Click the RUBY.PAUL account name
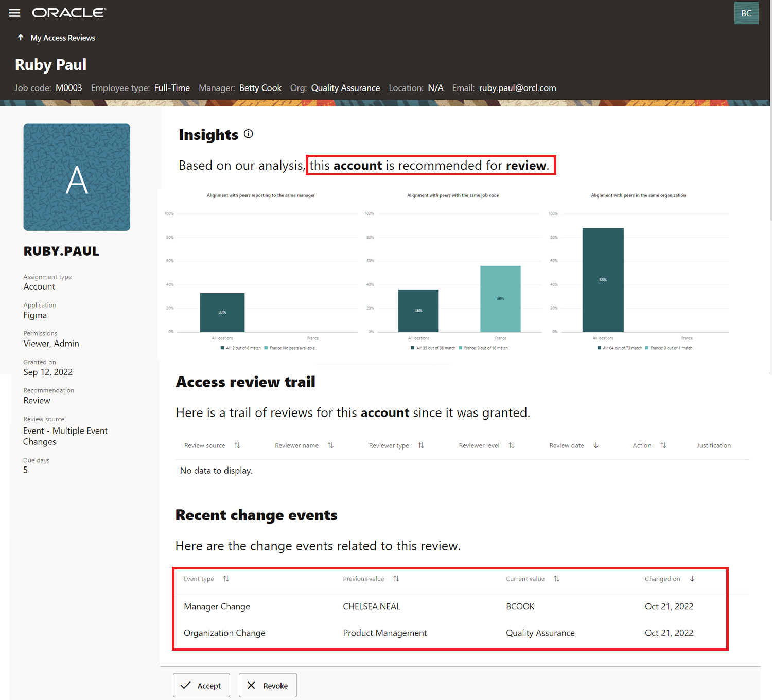This screenshot has height=700, width=772. (x=61, y=251)
